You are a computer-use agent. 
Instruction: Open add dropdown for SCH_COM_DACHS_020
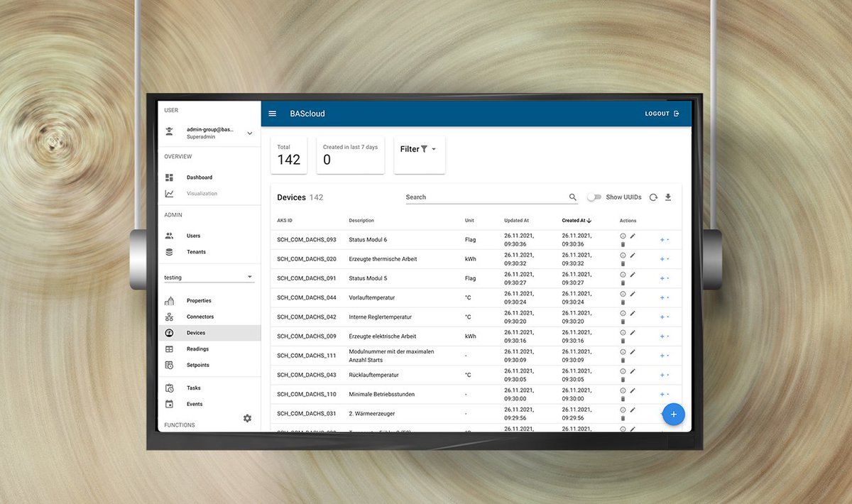point(665,259)
